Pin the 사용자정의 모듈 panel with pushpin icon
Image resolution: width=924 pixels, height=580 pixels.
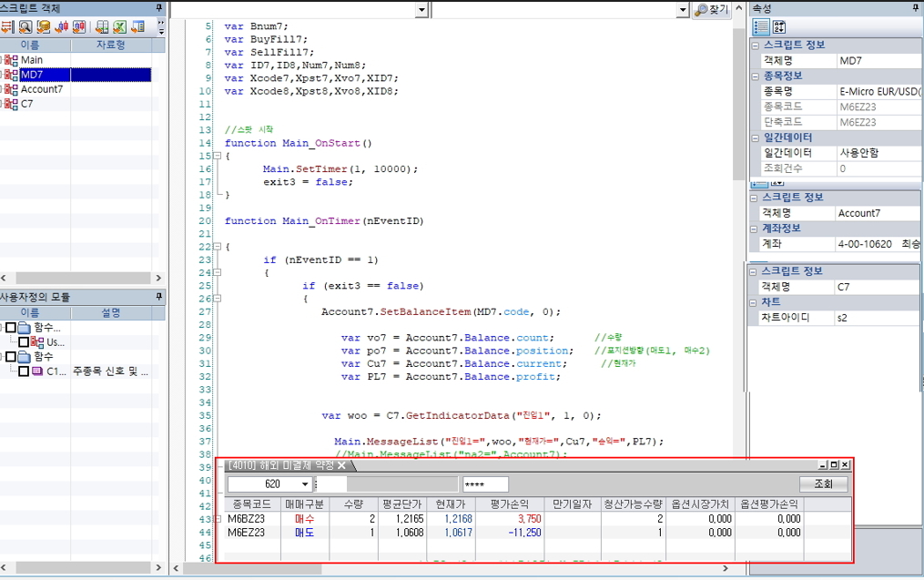[159, 297]
